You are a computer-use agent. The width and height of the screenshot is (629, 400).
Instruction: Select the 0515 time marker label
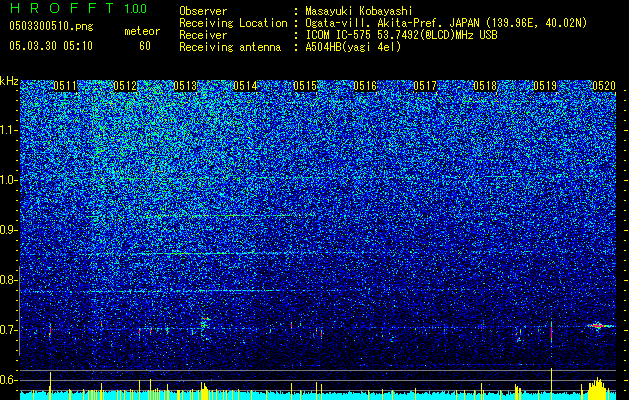(305, 86)
